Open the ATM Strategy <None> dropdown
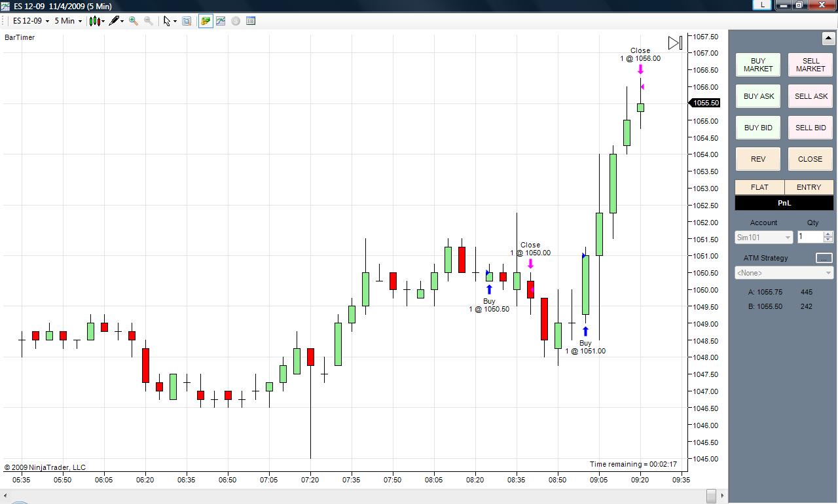838x504 pixels. click(784, 273)
